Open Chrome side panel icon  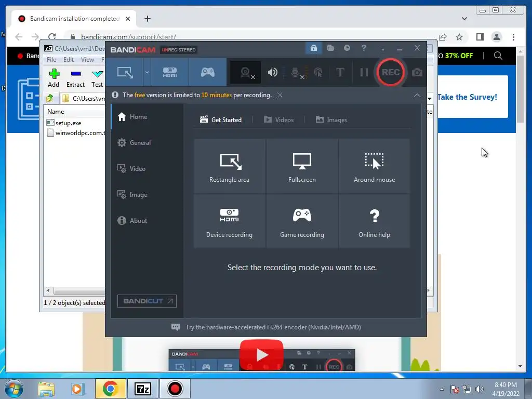click(x=480, y=37)
